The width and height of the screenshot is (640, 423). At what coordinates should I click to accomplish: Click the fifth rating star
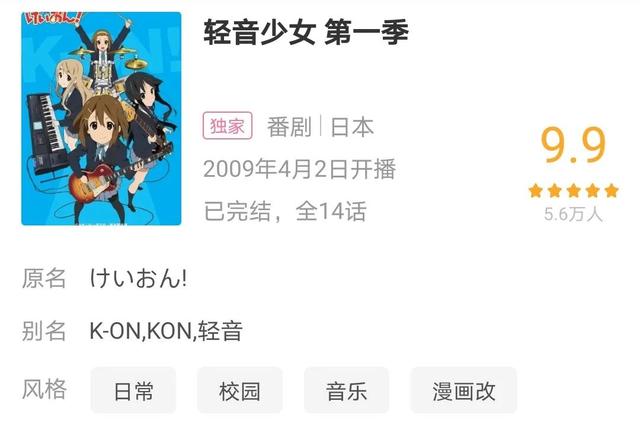click(611, 191)
